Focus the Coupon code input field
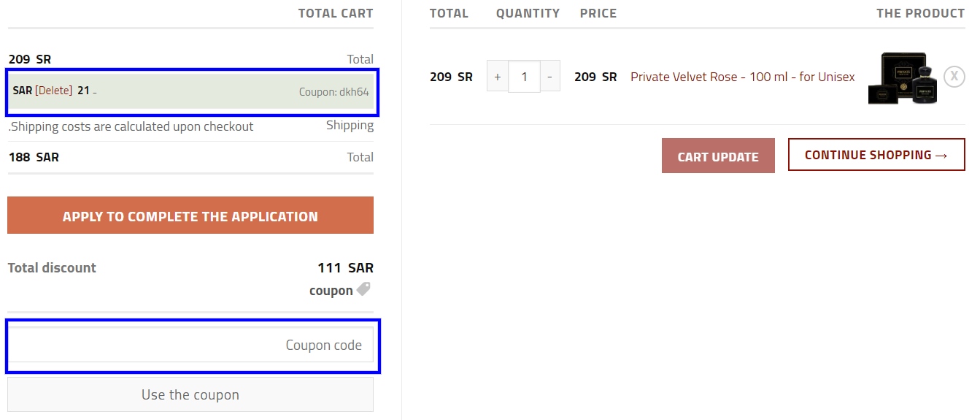Screen dimensions: 980x420 point(190,345)
